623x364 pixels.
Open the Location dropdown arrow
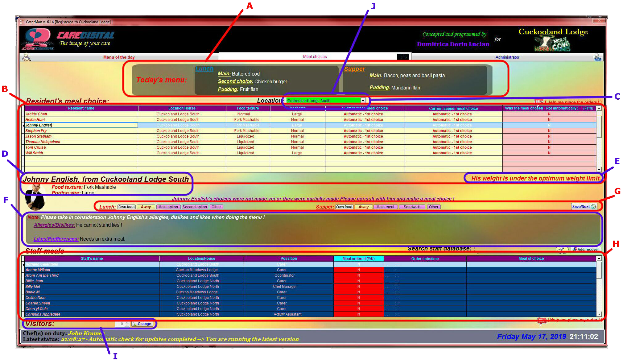[363, 101]
